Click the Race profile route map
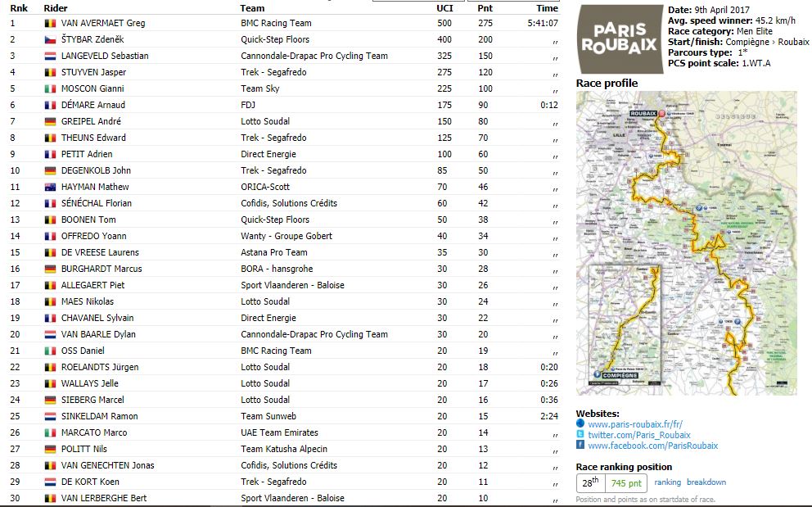 pyautogui.click(x=687, y=243)
